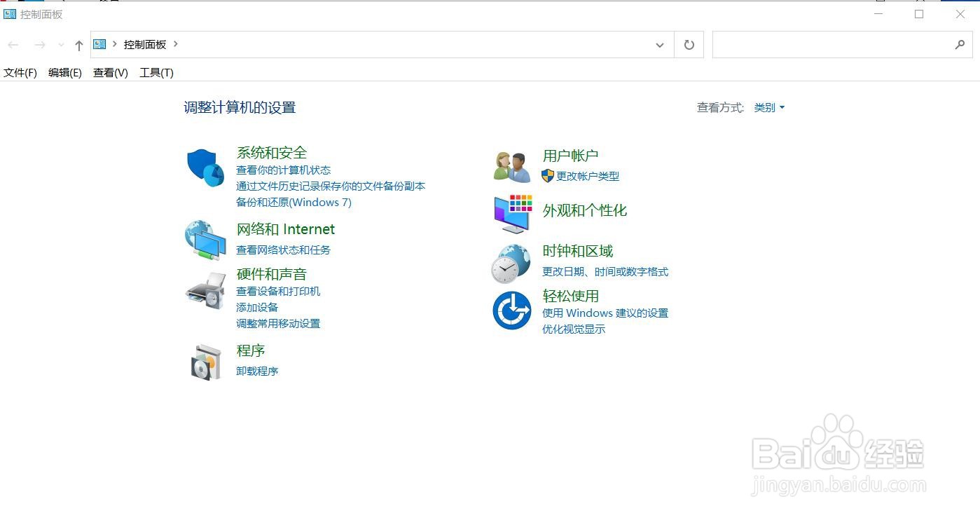Click 查看网络状态和任务 link

click(283, 250)
